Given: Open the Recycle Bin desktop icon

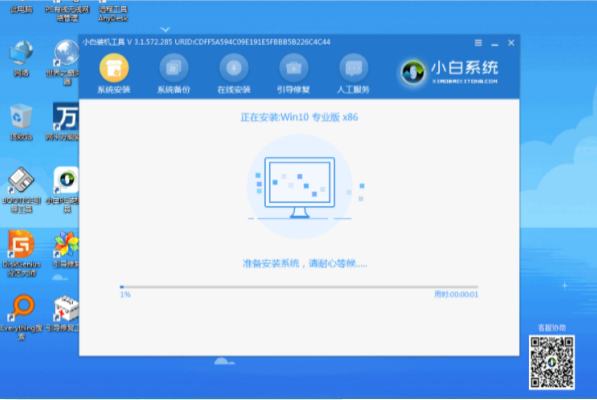Looking at the screenshot, I should tap(21, 122).
